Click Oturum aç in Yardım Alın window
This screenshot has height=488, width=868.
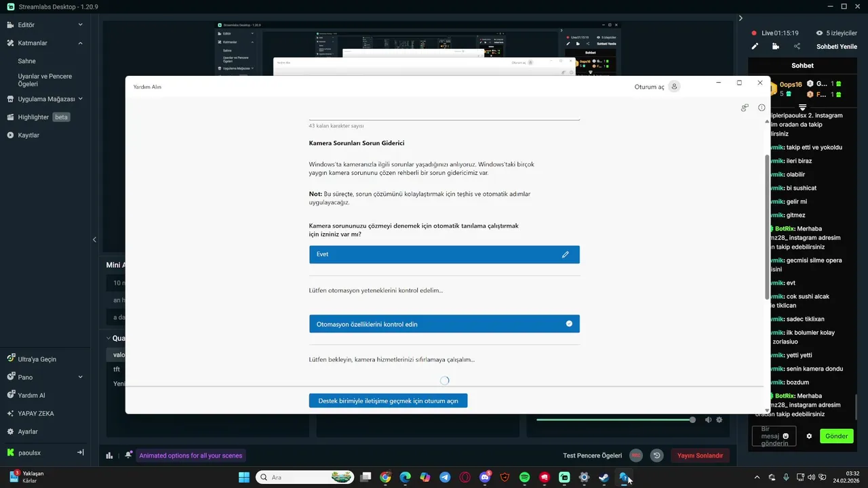[649, 87]
